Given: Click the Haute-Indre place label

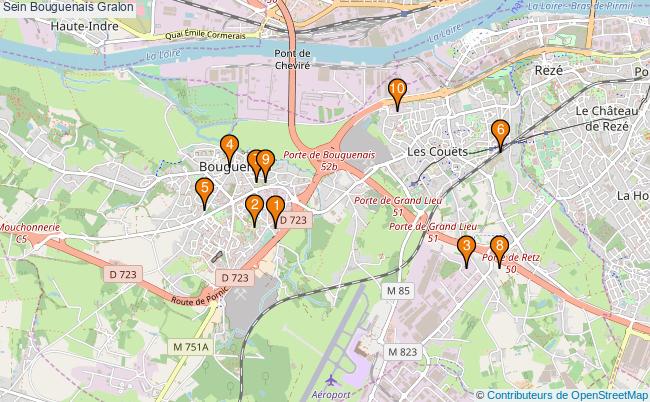Looking at the screenshot, I should (x=85, y=27).
